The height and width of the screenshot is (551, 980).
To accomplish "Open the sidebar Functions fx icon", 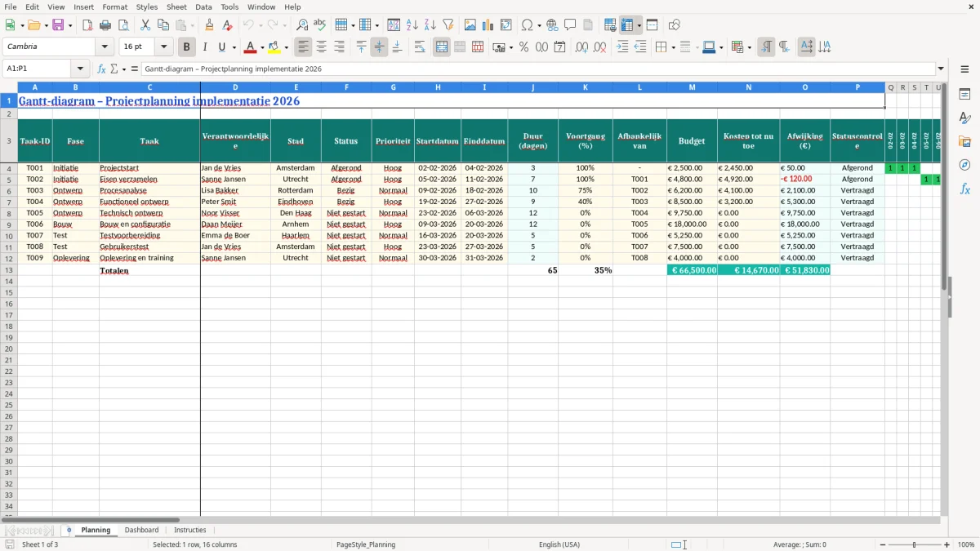I will (x=965, y=189).
